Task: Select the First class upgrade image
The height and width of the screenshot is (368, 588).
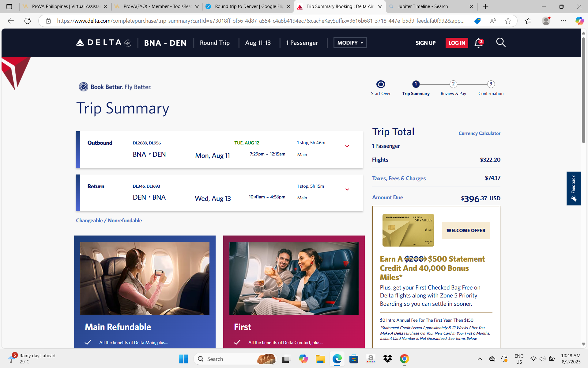Action: click(x=294, y=278)
